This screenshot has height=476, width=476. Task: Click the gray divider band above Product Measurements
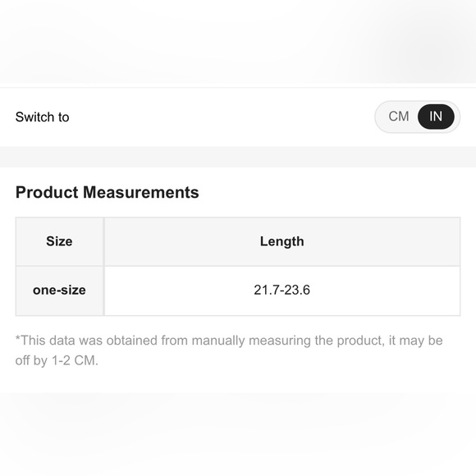point(238,157)
